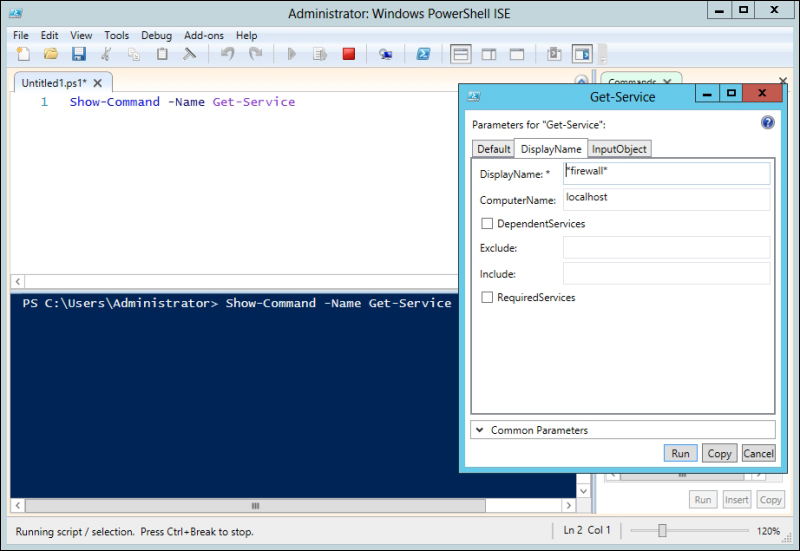The height and width of the screenshot is (551, 800).
Task: Clear the console pane icon
Action: coord(189,54)
